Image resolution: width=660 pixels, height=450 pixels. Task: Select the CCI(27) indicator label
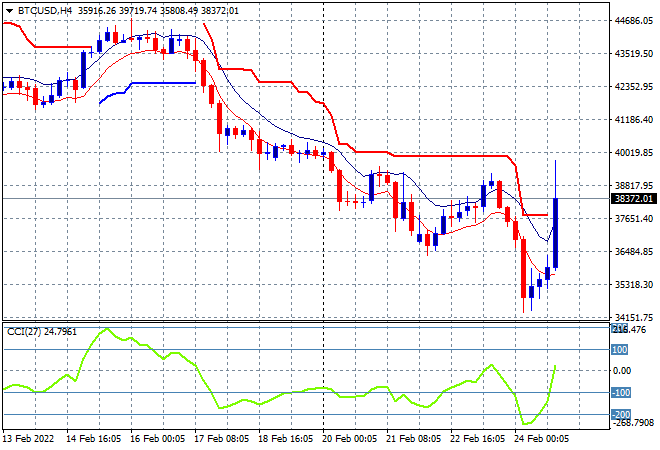[x=24, y=332]
